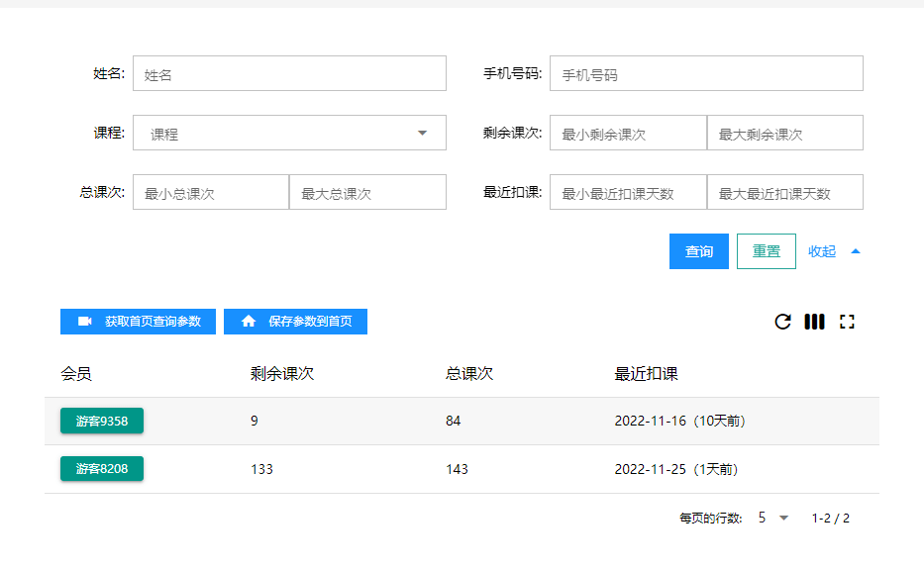Open member 游客9358 tag
This screenshot has height=569, width=924.
point(102,421)
